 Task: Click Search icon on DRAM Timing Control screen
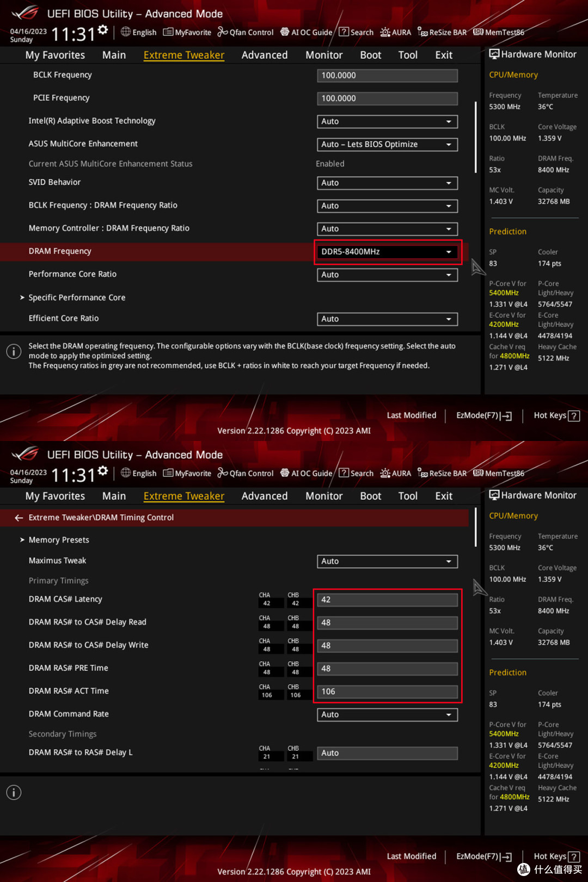344,473
